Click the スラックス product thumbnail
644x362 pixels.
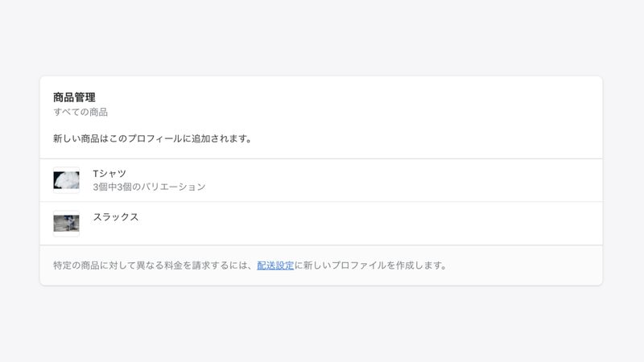pos(66,224)
